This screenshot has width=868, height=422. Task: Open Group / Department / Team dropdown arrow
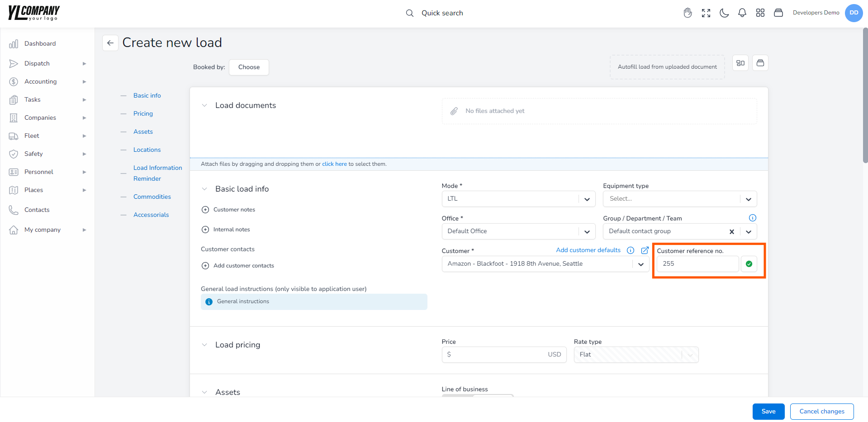749,232
